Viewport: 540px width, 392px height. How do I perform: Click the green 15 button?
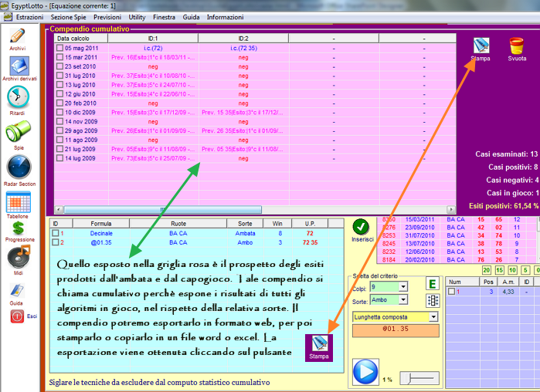click(x=499, y=270)
